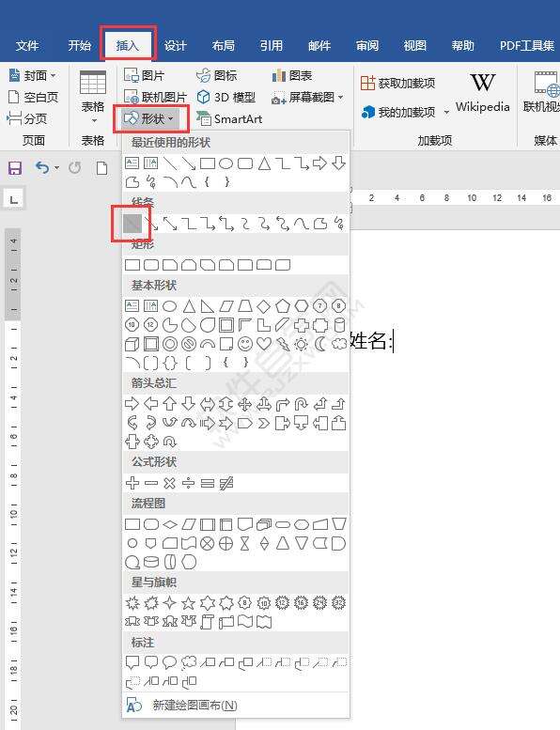Pick the cube basic shape
This screenshot has width=560, height=730.
coord(132,344)
